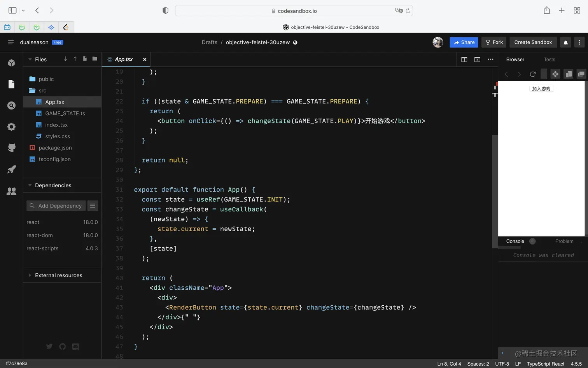588x368 pixels.
Task: Switch to the Problem tab
Action: click(564, 241)
